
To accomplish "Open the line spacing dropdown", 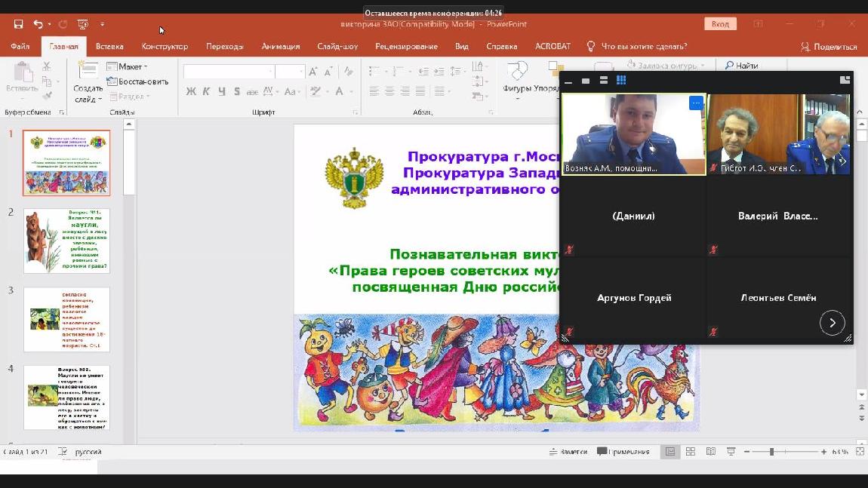I will click(x=457, y=72).
